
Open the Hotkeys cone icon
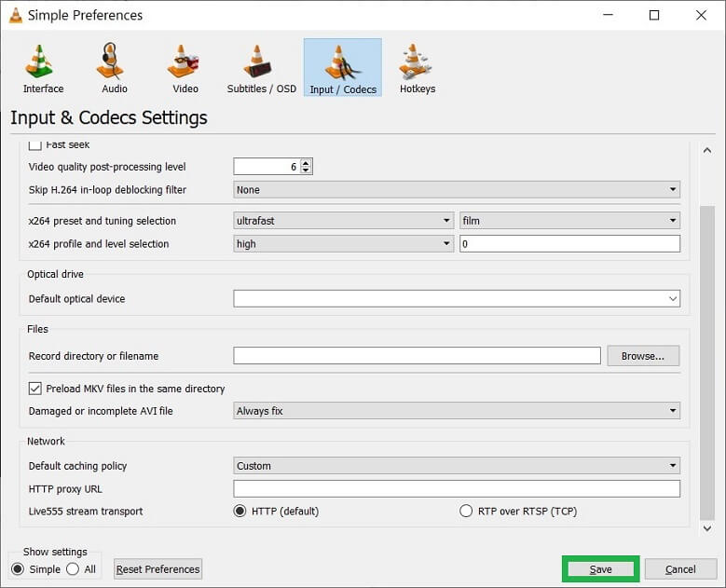(415, 62)
